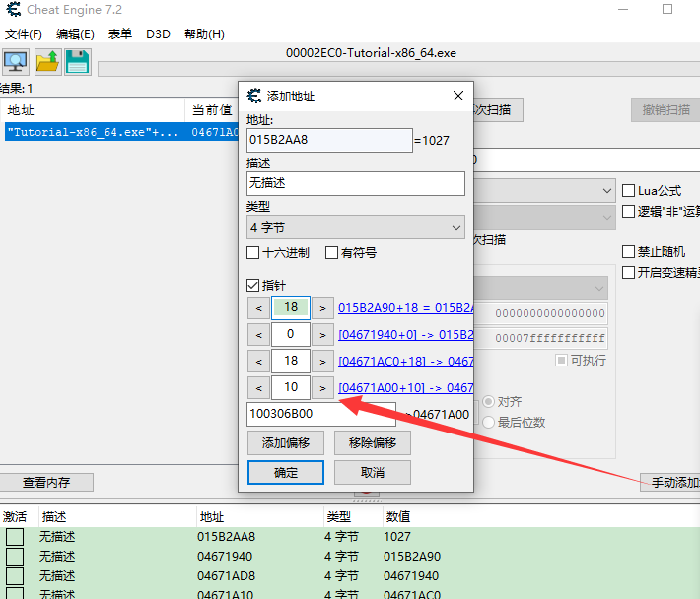
Task: Click the 查看内存 button
Action: click(46, 482)
